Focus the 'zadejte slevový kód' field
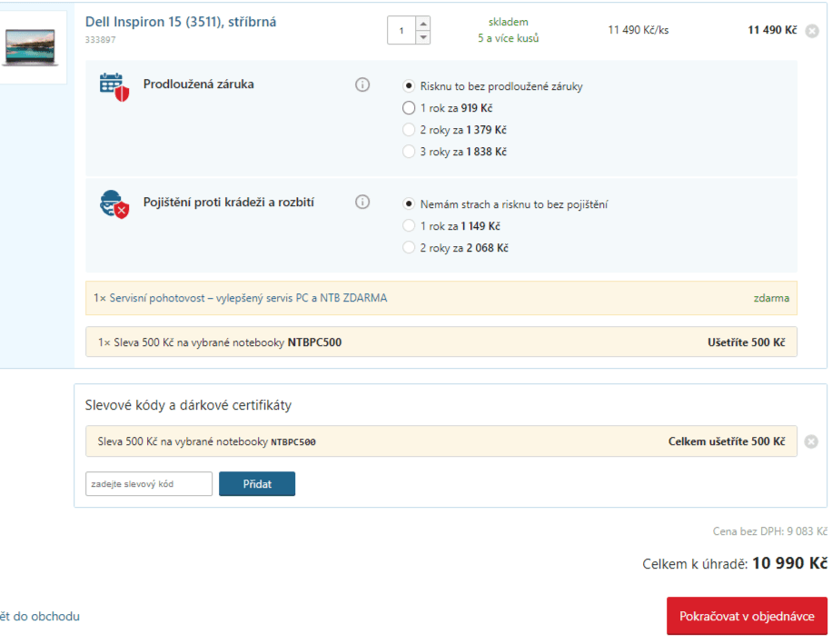 [149, 484]
